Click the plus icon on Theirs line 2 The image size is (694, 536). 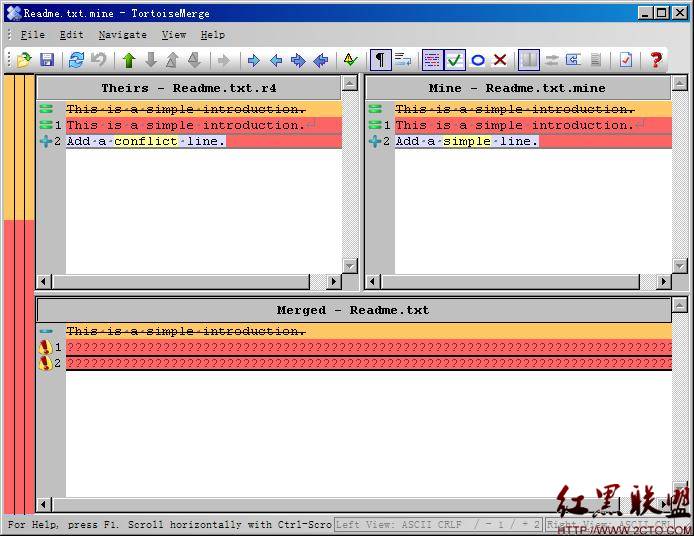46,142
